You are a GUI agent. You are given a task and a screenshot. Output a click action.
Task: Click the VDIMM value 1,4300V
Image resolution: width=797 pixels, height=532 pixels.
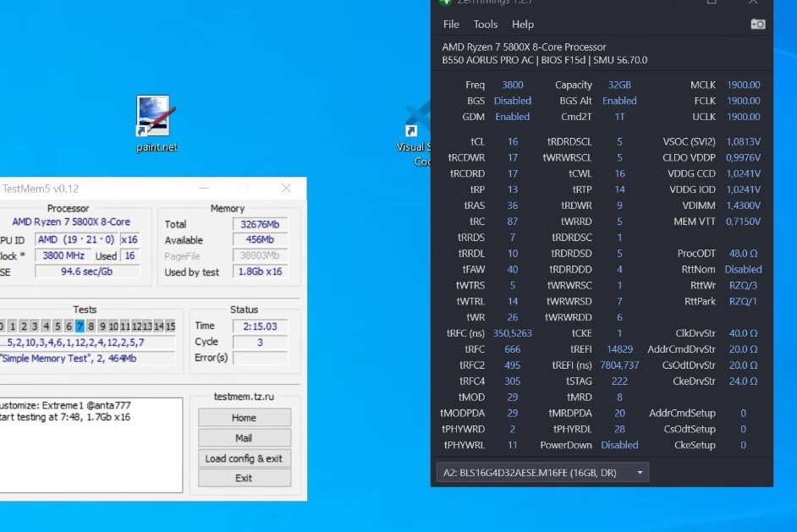point(743,206)
